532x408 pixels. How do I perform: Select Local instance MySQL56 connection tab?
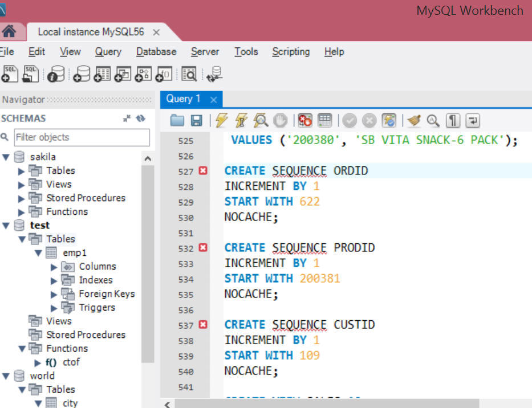tap(91, 32)
